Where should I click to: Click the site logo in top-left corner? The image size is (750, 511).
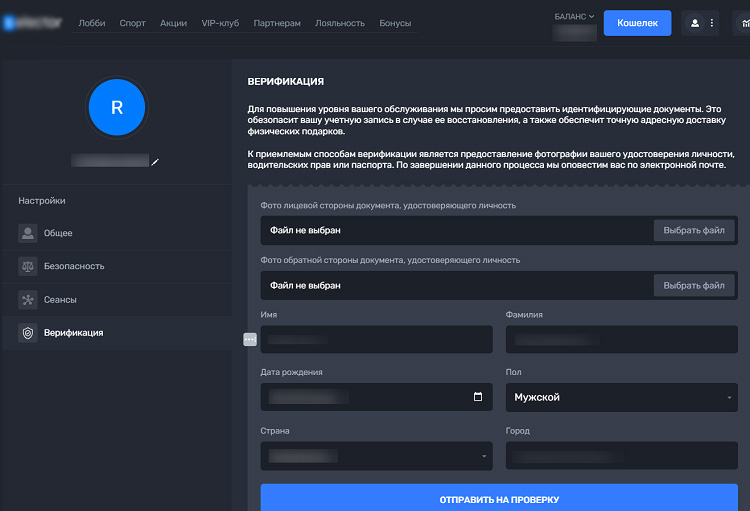click(32, 22)
